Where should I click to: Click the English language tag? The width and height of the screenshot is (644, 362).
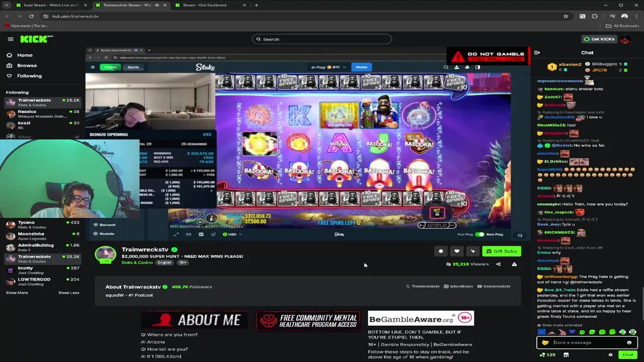[x=165, y=262]
